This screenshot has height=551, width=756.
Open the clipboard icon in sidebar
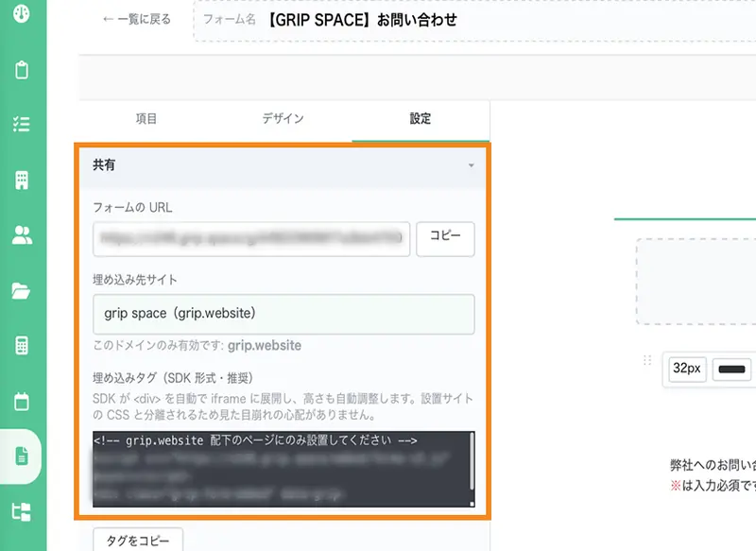[22, 69]
